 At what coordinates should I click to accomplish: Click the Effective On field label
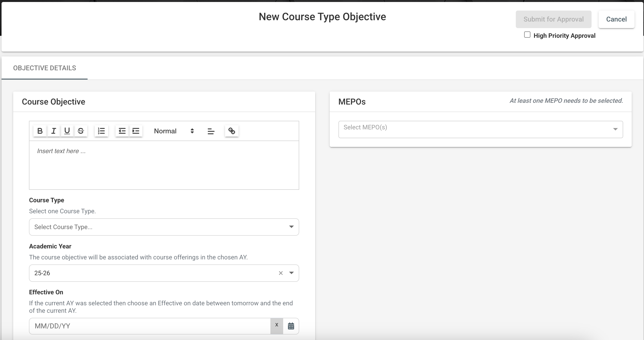tap(46, 292)
